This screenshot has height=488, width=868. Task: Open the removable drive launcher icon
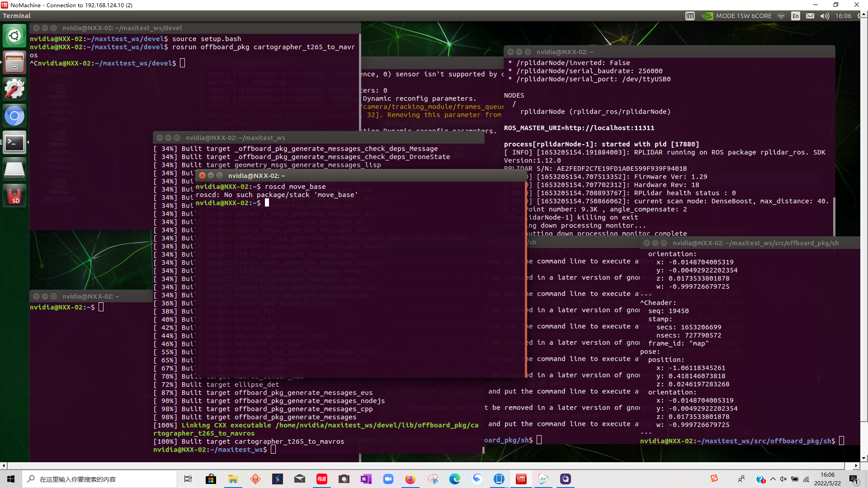(x=14, y=169)
